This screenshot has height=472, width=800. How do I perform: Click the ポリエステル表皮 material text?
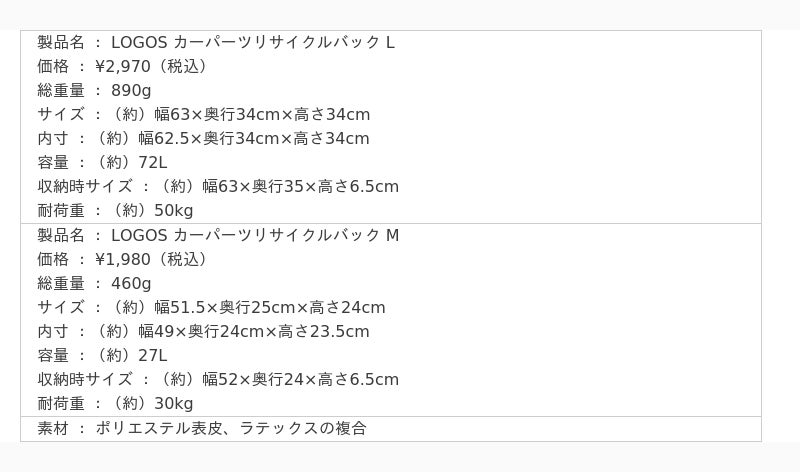[159, 428]
